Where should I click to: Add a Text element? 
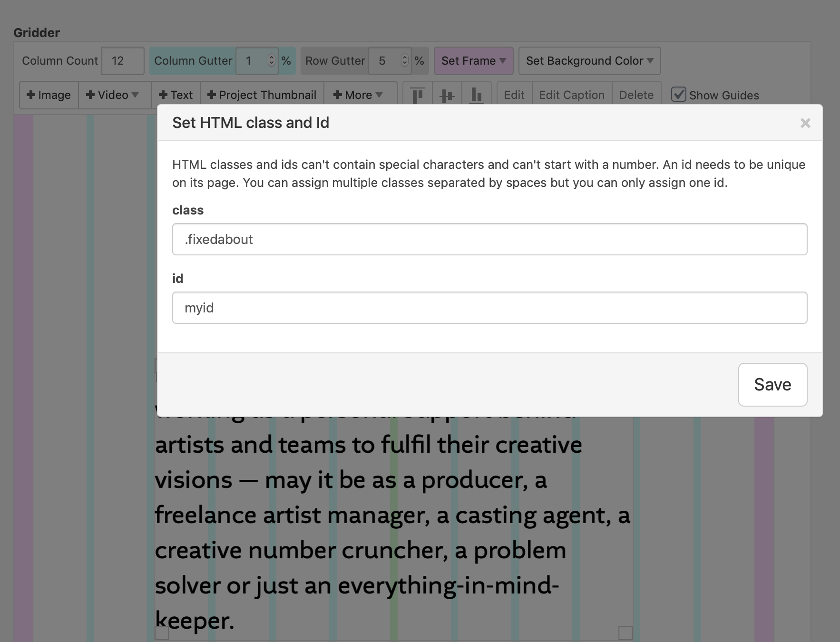click(x=176, y=95)
